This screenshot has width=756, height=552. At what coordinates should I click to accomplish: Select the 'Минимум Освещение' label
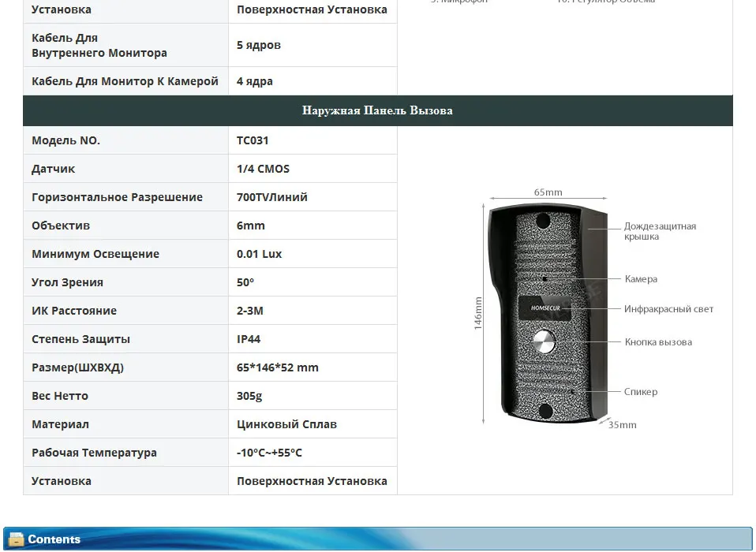(95, 255)
